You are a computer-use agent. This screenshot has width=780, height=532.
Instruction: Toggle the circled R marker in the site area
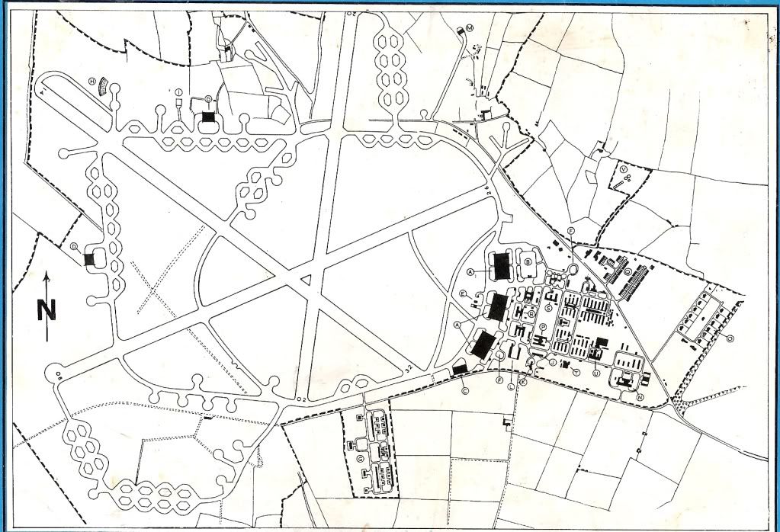[531, 313]
